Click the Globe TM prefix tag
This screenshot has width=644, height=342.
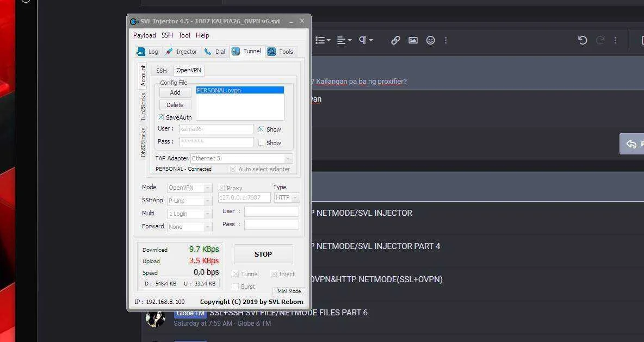click(190, 313)
